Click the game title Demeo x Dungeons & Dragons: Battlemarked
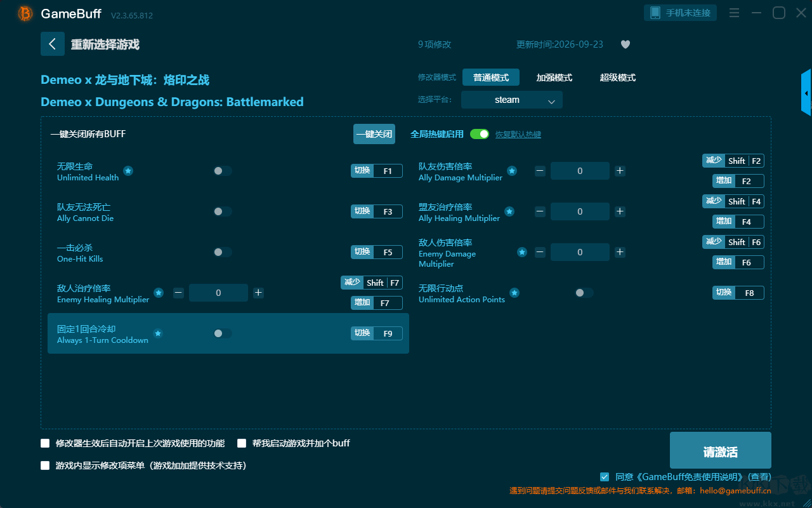Screen dimensions: 812x508 point(172,102)
